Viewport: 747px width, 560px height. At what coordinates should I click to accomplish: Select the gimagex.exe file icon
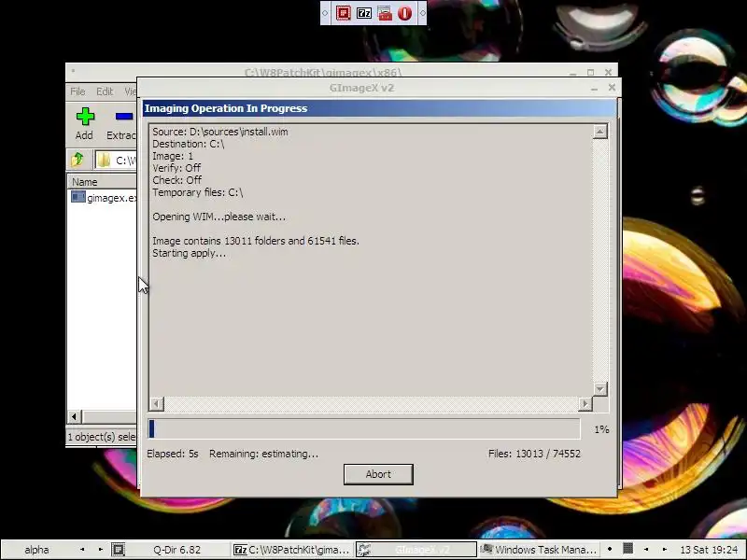pyautogui.click(x=78, y=197)
